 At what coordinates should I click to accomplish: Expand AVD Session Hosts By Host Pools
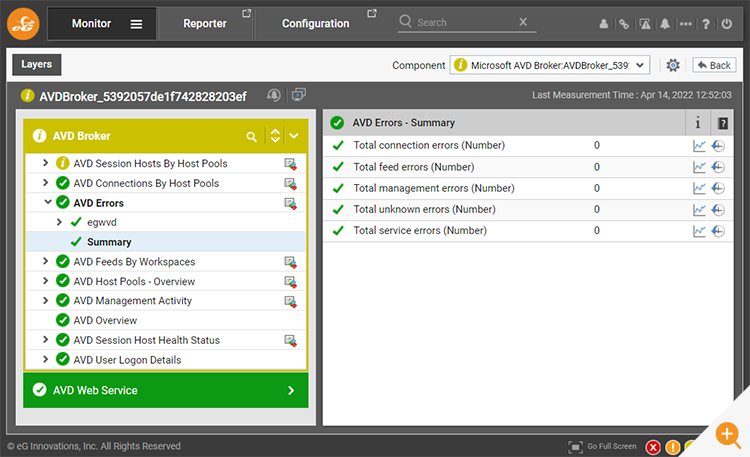pyautogui.click(x=45, y=163)
